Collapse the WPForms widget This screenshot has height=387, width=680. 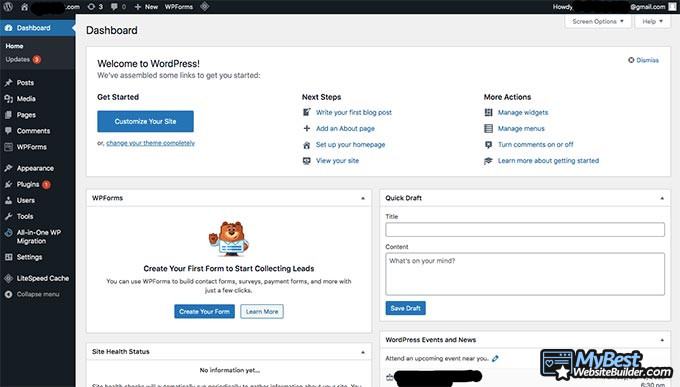click(363, 198)
